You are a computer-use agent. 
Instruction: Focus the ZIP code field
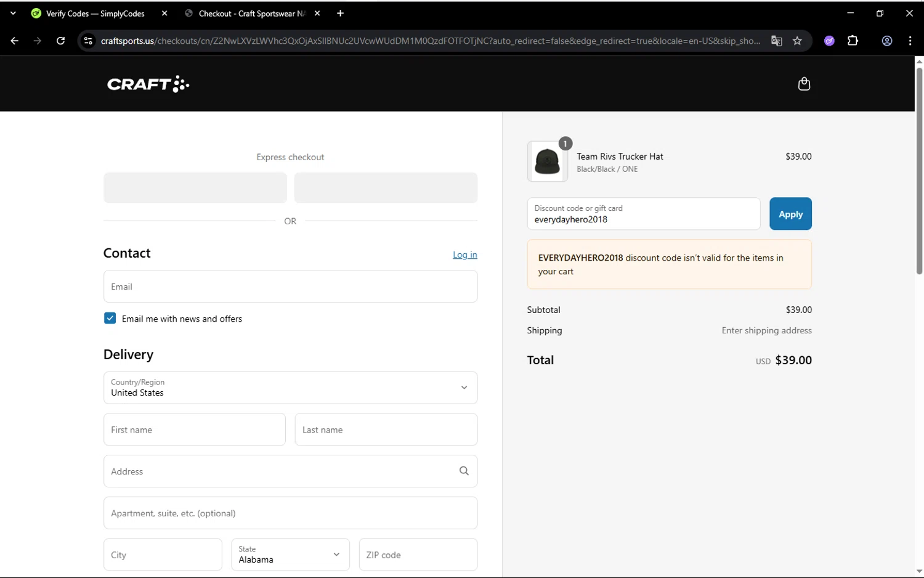point(418,555)
